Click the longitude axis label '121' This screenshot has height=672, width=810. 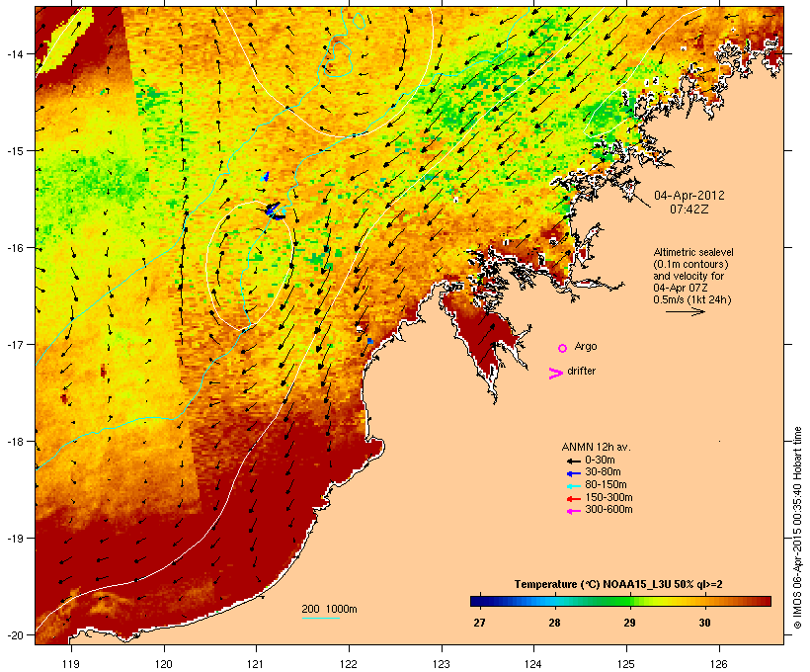pyautogui.click(x=256, y=664)
